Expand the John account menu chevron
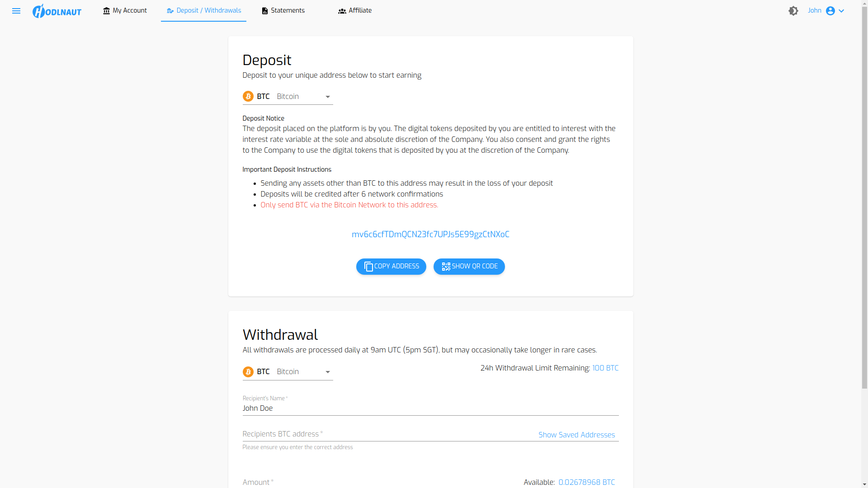 [x=841, y=11]
